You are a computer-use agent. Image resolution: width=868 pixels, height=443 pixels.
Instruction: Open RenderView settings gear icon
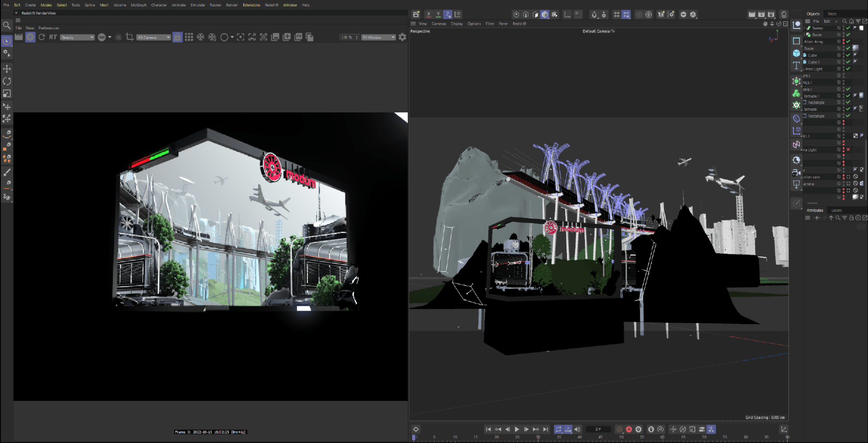tap(402, 37)
